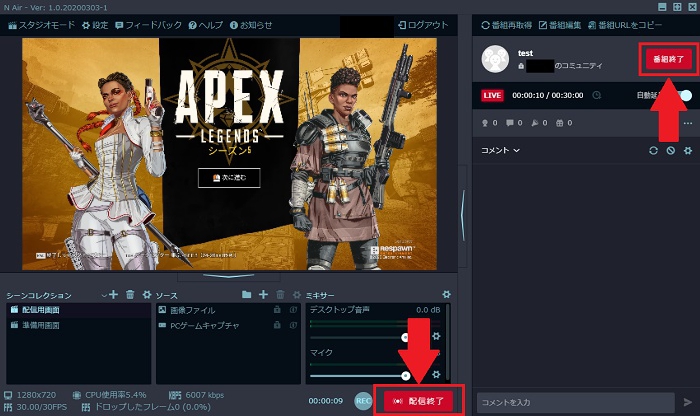Image resolution: width=700 pixels, height=416 pixels.
Task: Open お知らせ notifications
Action: (251, 25)
